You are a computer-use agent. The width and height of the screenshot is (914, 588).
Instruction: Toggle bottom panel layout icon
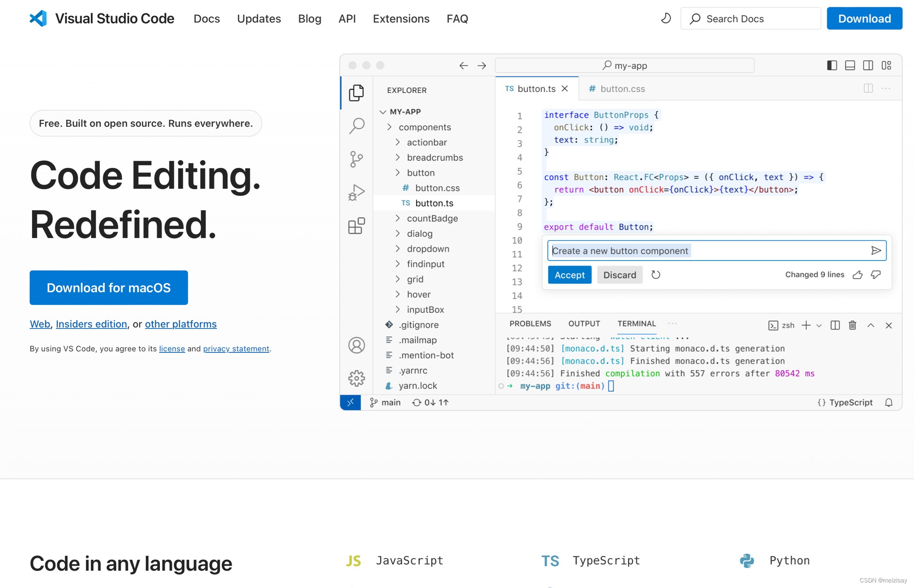click(x=850, y=65)
